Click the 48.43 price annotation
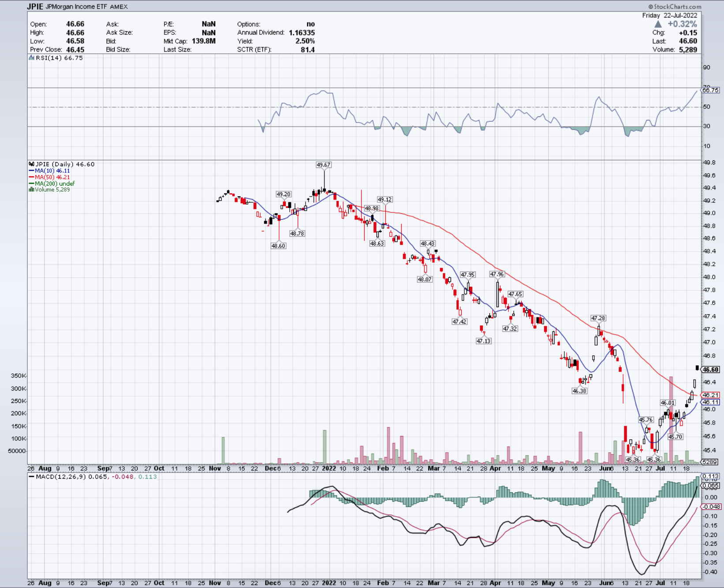 427,243
